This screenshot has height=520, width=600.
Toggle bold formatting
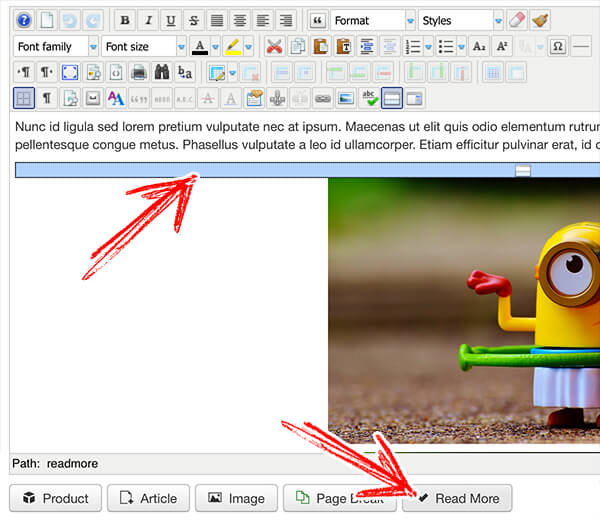pos(125,20)
